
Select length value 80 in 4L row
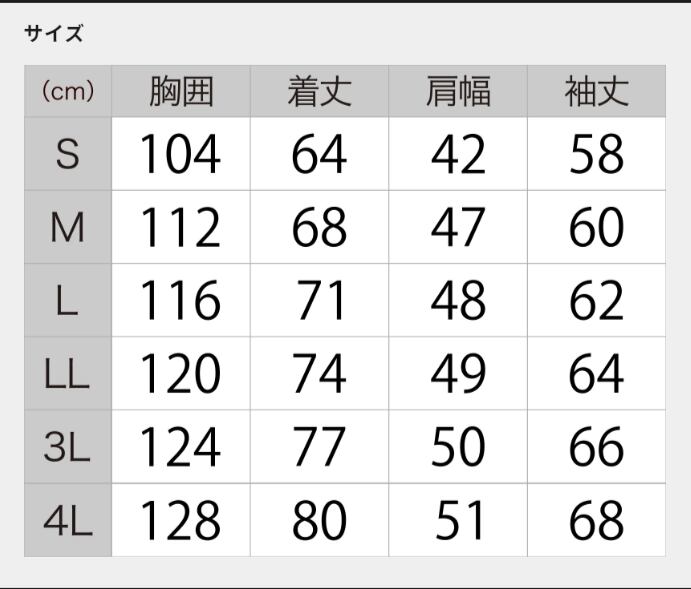319,520
